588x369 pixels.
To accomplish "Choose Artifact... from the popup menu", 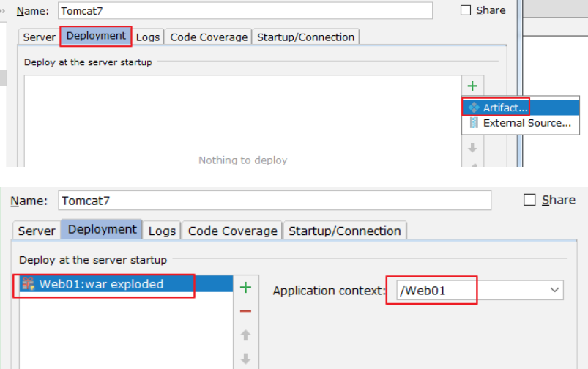I will click(x=521, y=108).
